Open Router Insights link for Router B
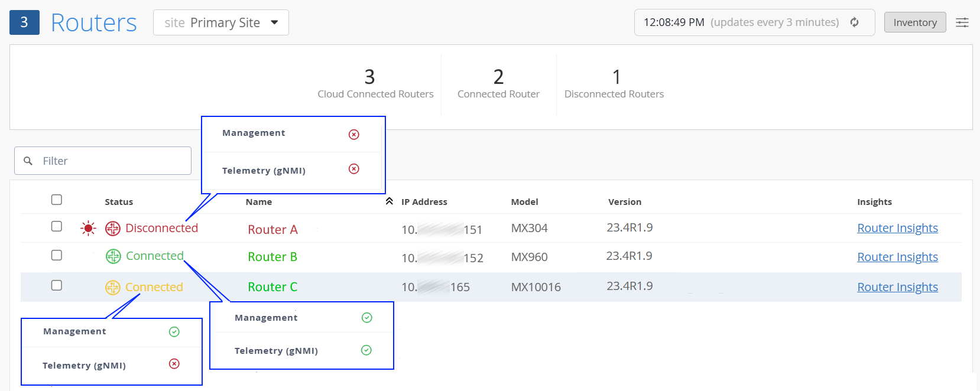The height and width of the screenshot is (391, 980). [x=897, y=257]
